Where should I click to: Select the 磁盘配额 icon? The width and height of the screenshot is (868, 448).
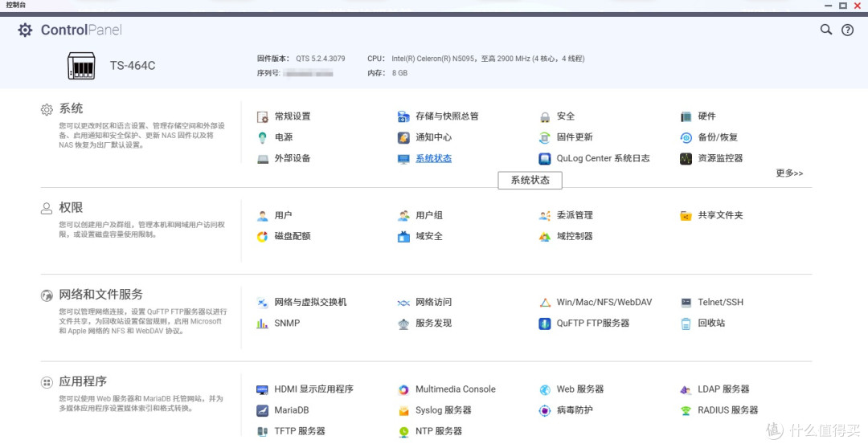(262, 237)
